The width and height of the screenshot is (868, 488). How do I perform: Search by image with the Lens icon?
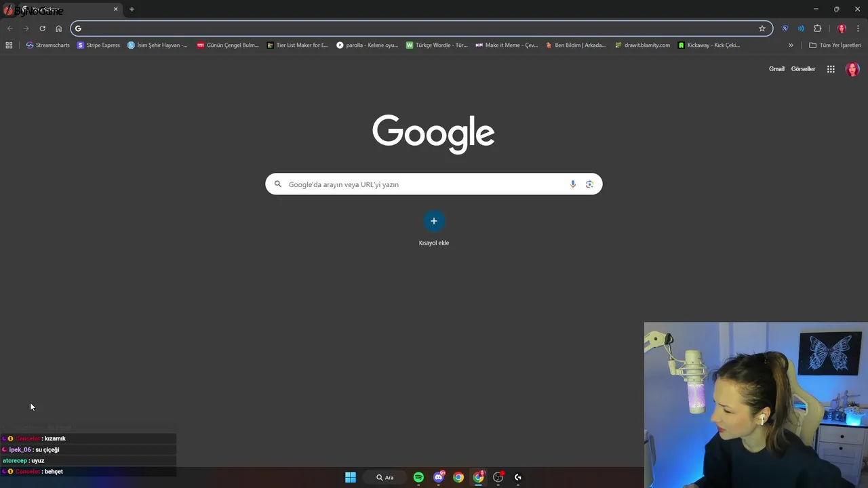click(x=589, y=184)
